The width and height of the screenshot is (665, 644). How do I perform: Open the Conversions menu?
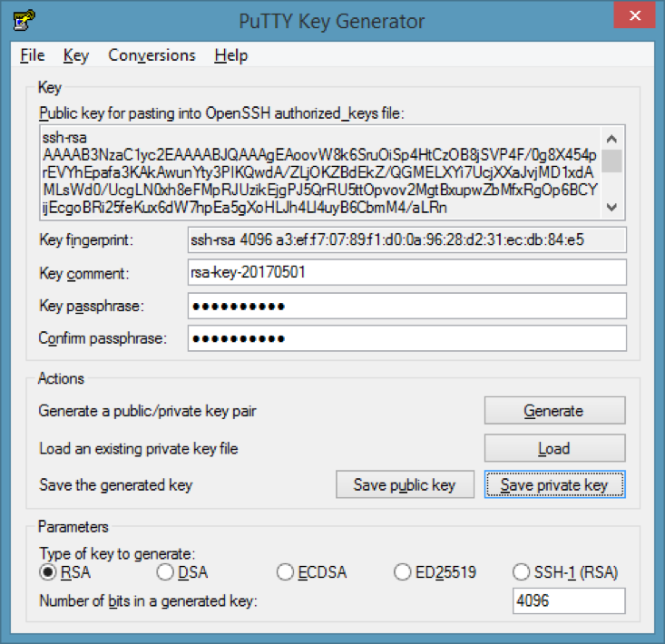pyautogui.click(x=152, y=55)
